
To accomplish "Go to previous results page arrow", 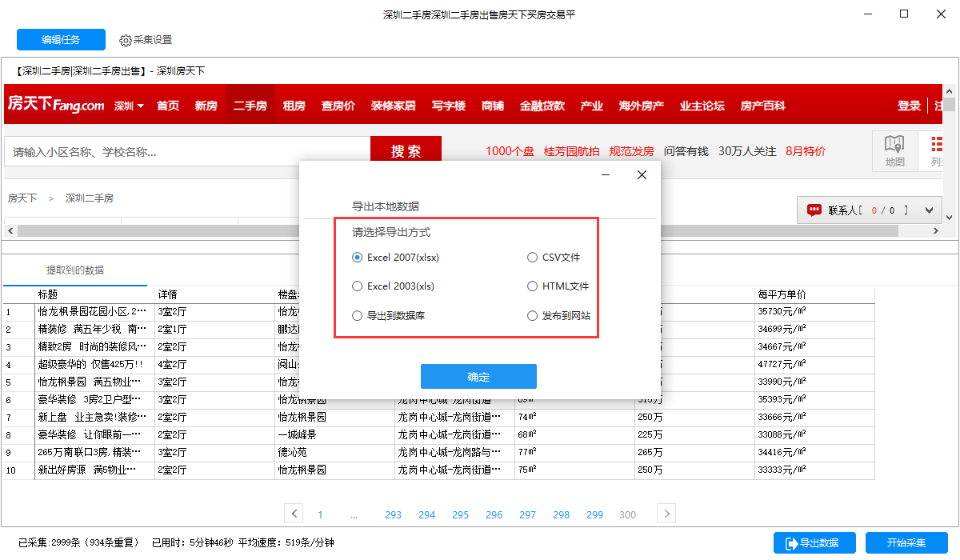I will point(294,514).
